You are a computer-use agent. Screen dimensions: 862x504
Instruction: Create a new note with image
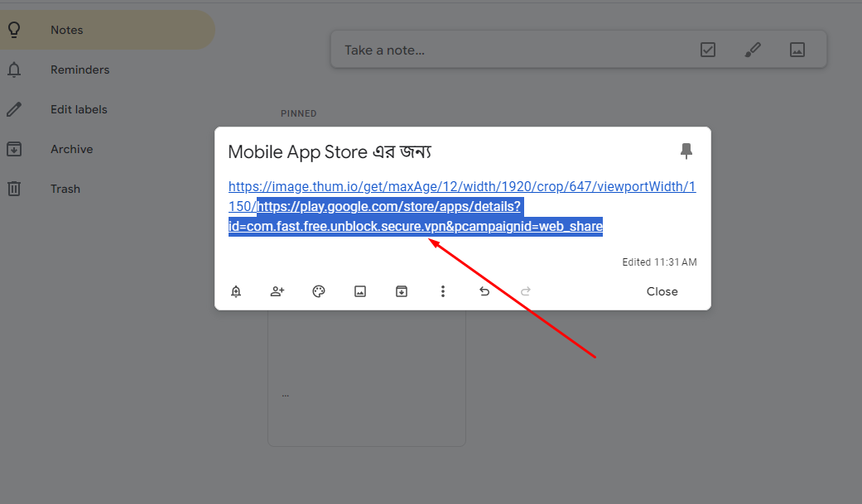[x=797, y=50]
